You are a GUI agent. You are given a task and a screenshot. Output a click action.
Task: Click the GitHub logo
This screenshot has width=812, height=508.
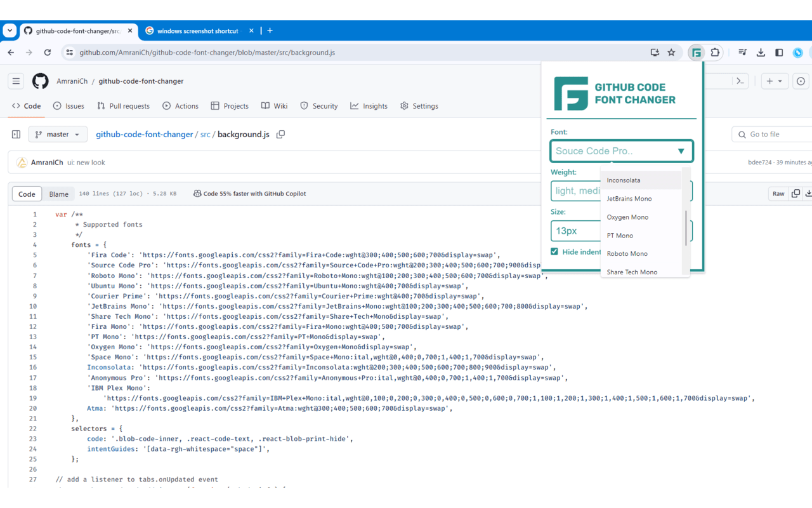(x=40, y=81)
